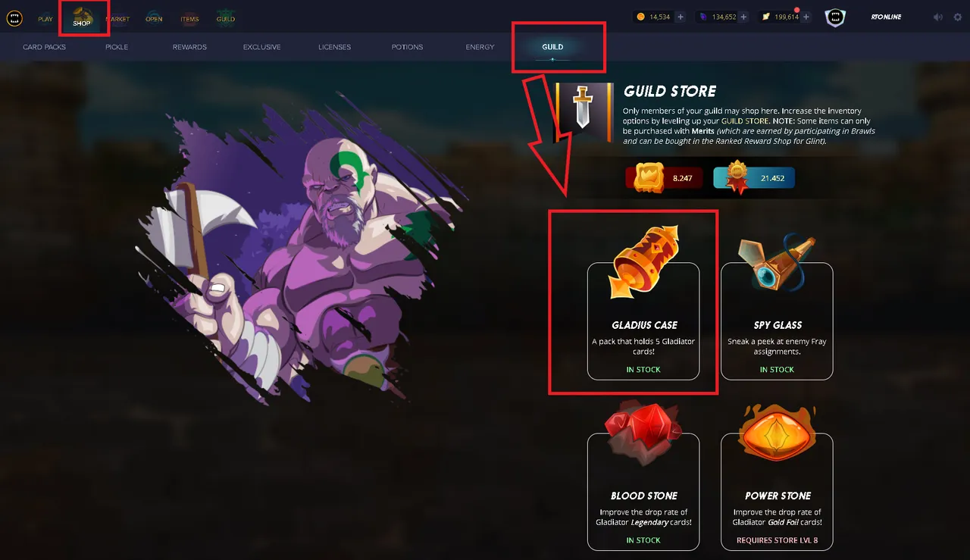Open settings with the gear icon
Image resolution: width=970 pixels, height=560 pixels.
(x=958, y=17)
